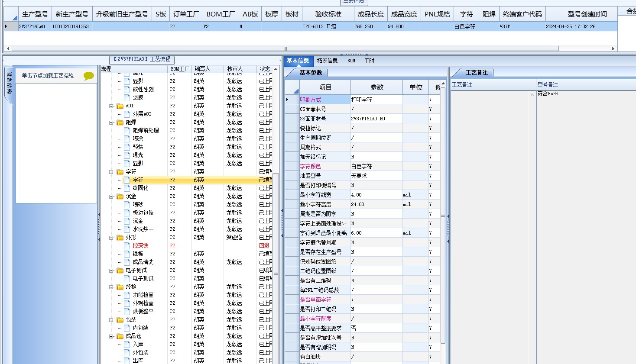Click the document icon beside 喷涂
The height and width of the screenshot is (364, 636).
point(127,139)
